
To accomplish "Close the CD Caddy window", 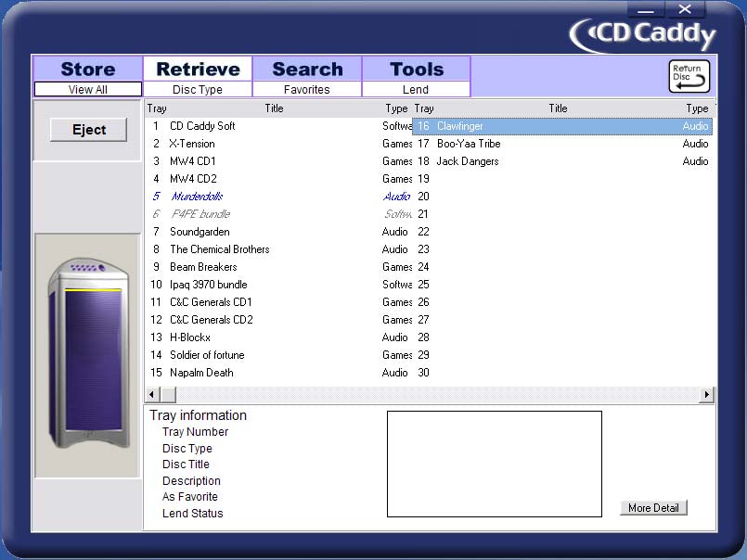I will click(x=685, y=9).
